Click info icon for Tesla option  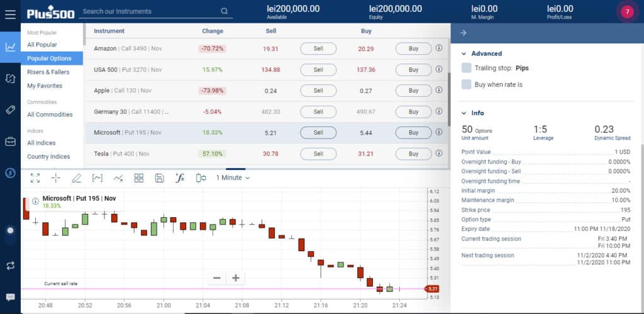click(439, 154)
